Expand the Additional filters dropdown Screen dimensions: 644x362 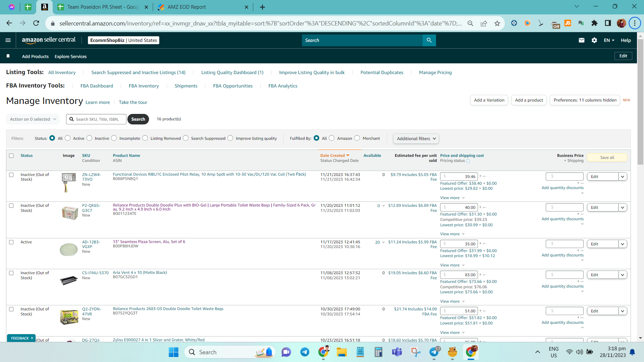416,138
